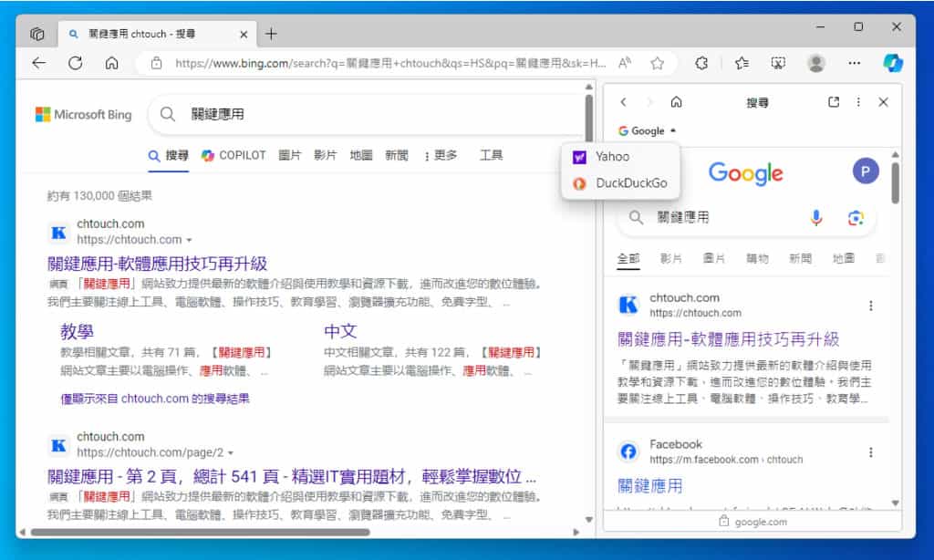The width and height of the screenshot is (934, 560).
Task: Close the sidebar search panel
Action: click(x=883, y=102)
